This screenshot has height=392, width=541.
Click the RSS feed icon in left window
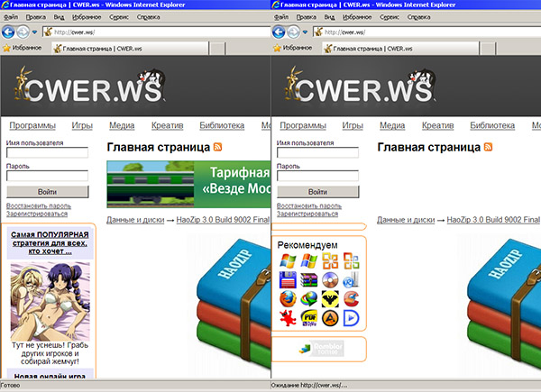(x=217, y=147)
